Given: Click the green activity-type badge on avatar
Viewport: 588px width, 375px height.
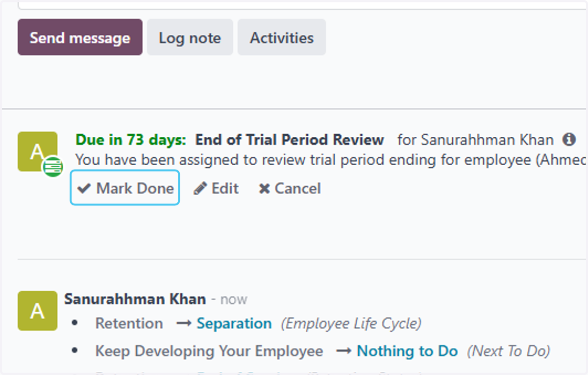Looking at the screenshot, I should [x=52, y=167].
